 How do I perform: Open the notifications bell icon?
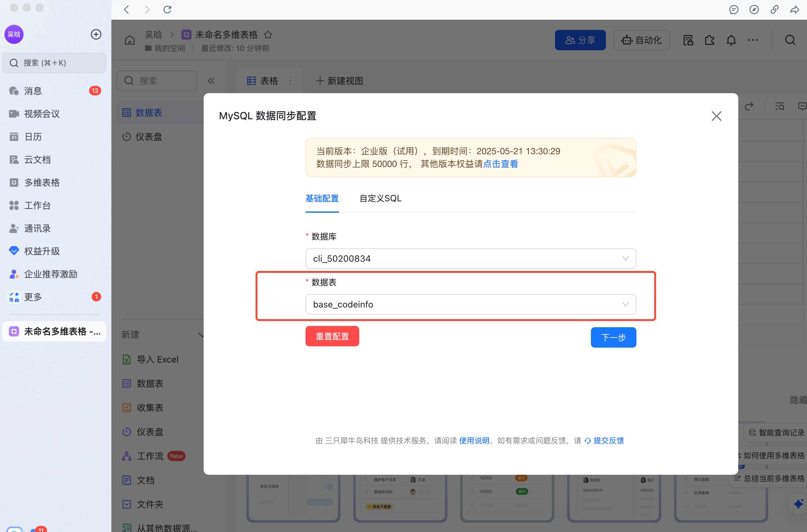click(x=731, y=40)
